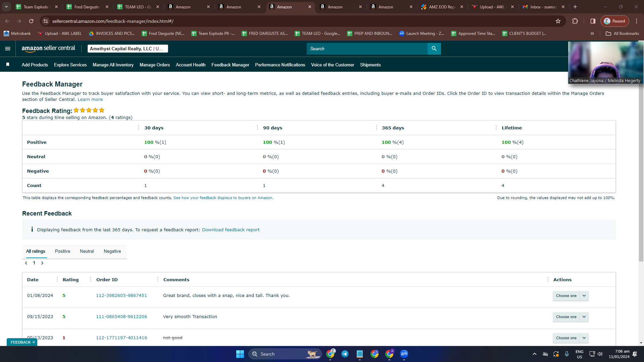Open the Chrome side panel icon
The image size is (644, 362).
coord(593,21)
